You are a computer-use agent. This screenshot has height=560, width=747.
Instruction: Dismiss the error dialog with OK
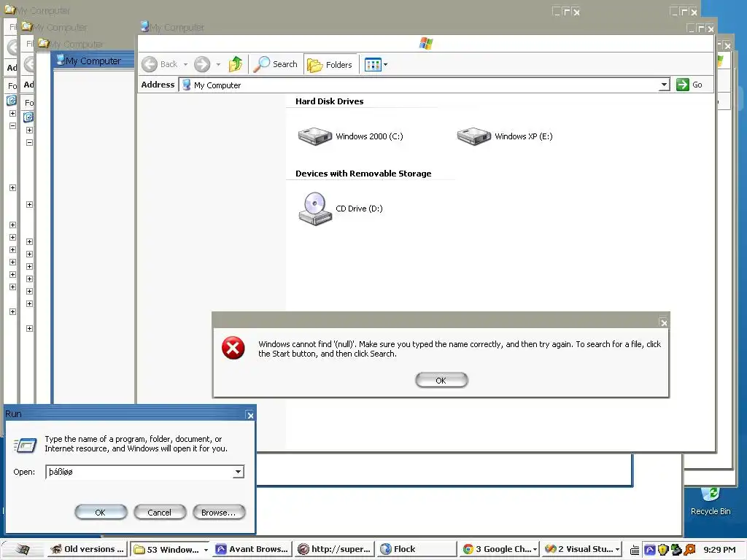pyautogui.click(x=441, y=380)
